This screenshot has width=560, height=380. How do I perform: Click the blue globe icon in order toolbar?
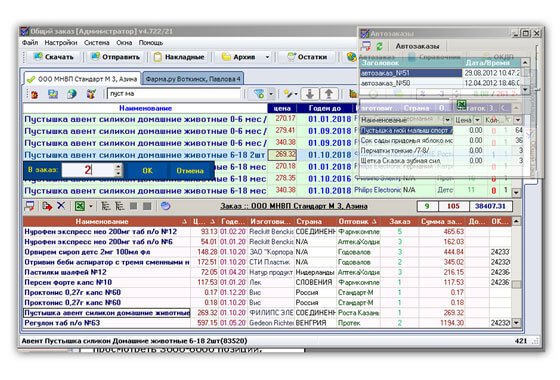tap(165, 206)
